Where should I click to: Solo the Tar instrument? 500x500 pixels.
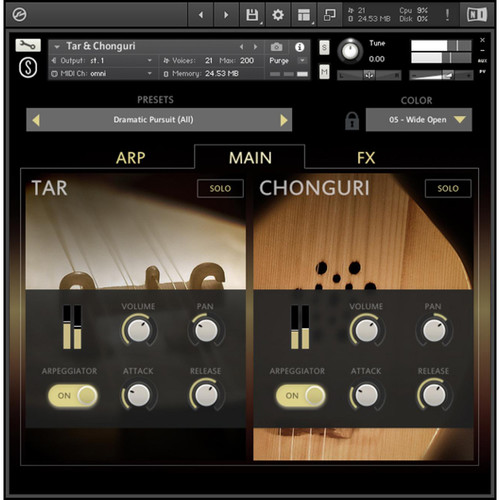[220, 189]
